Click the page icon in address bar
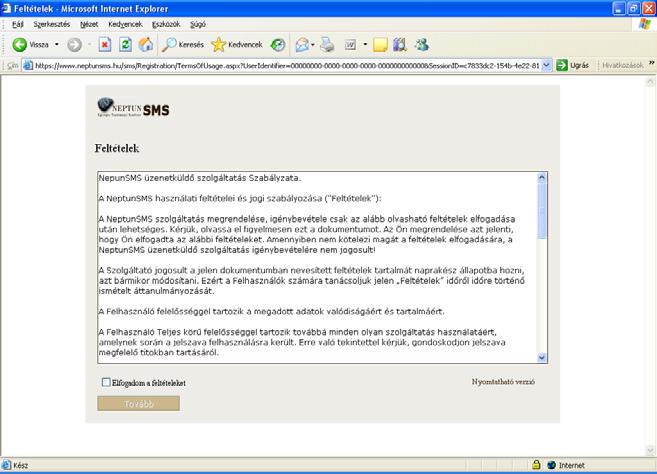657x474 pixels. coord(28,66)
